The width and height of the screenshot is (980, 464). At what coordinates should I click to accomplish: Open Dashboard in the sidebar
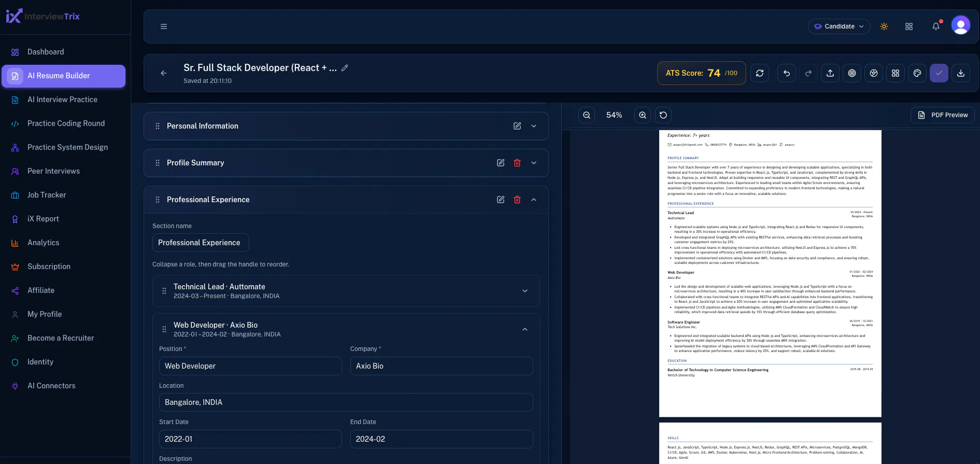coord(63,52)
